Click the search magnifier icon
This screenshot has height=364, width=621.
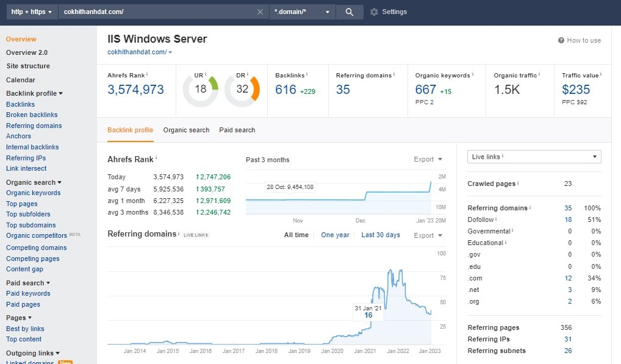(350, 12)
